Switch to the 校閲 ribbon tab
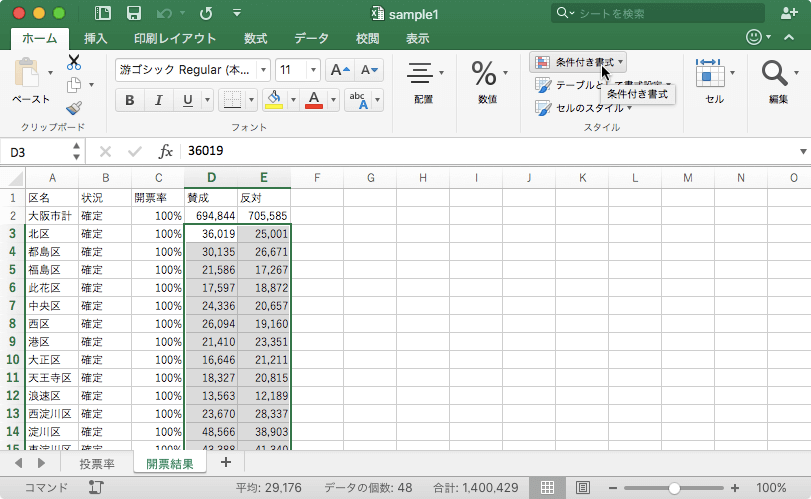811x499 pixels. click(368, 38)
